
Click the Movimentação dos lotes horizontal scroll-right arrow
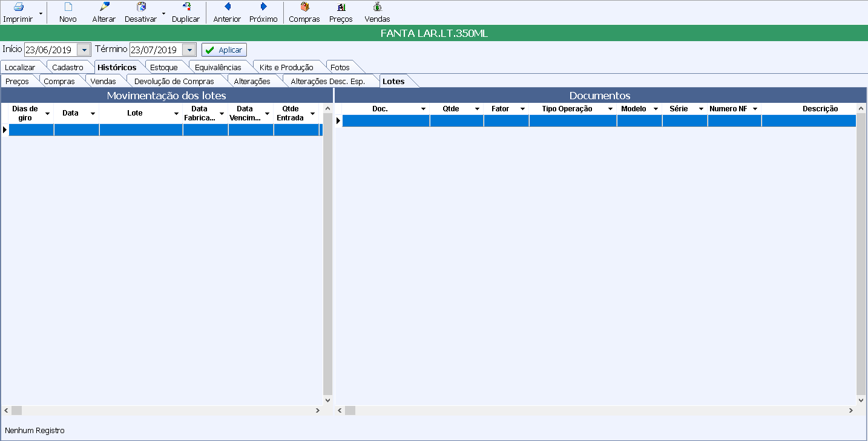(318, 410)
